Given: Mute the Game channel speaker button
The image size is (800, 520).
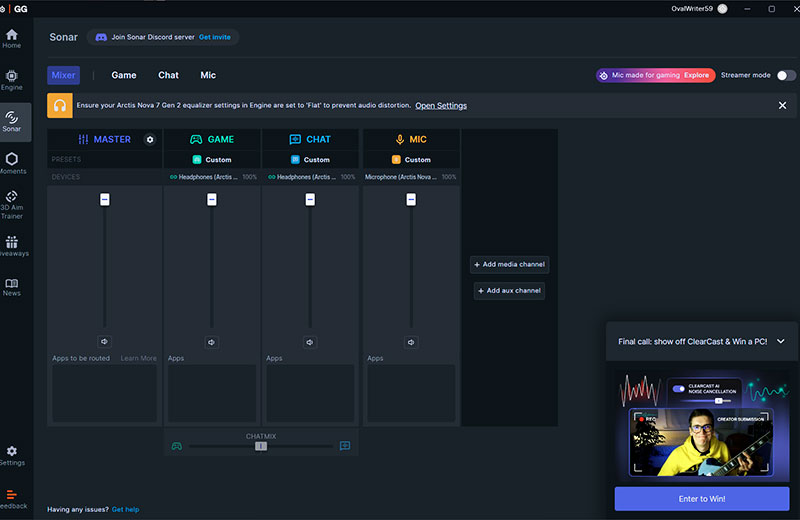Looking at the screenshot, I should coord(211,342).
